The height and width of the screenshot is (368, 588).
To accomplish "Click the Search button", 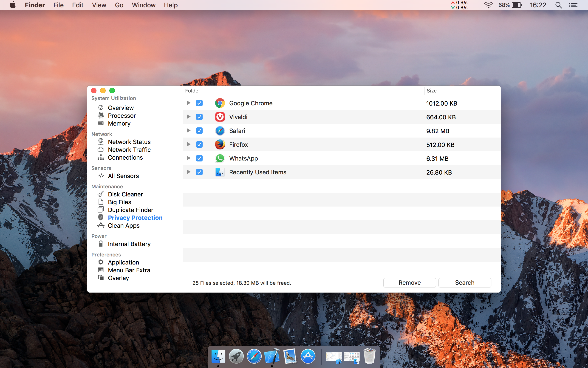I will (x=465, y=283).
